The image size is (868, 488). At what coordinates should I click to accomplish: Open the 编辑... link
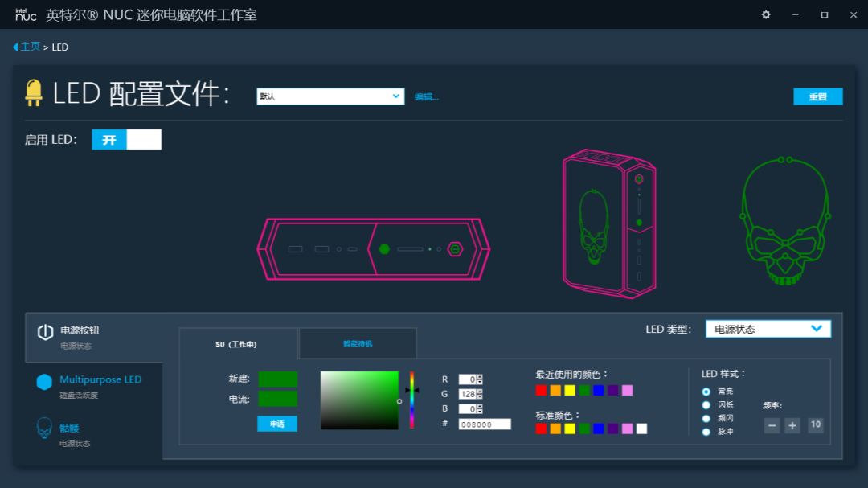(x=426, y=97)
